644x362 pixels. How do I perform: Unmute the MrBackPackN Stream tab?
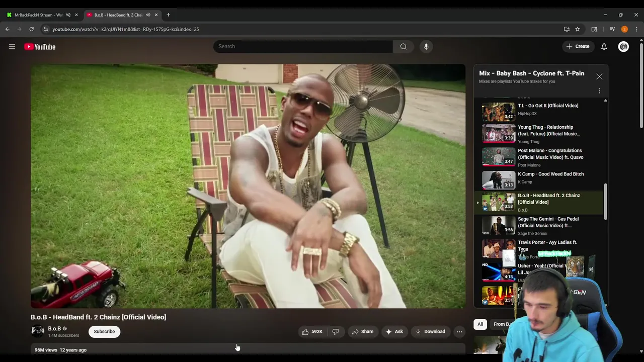tap(68, 15)
